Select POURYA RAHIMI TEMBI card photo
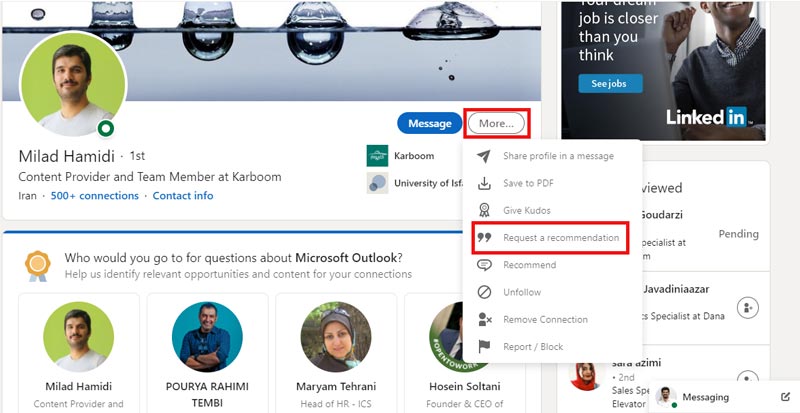Viewport: 800px width, 413px height. click(207, 336)
